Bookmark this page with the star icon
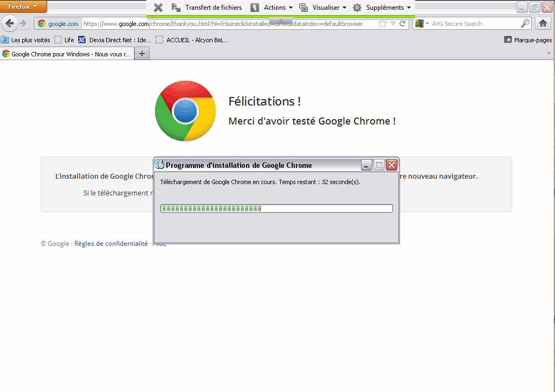Screen dimensions: 555x392 (382, 24)
